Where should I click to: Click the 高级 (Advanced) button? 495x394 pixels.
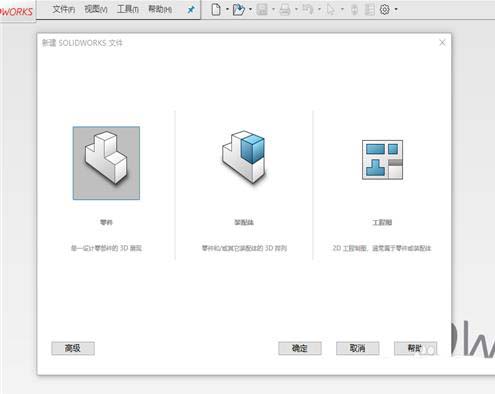click(x=73, y=348)
